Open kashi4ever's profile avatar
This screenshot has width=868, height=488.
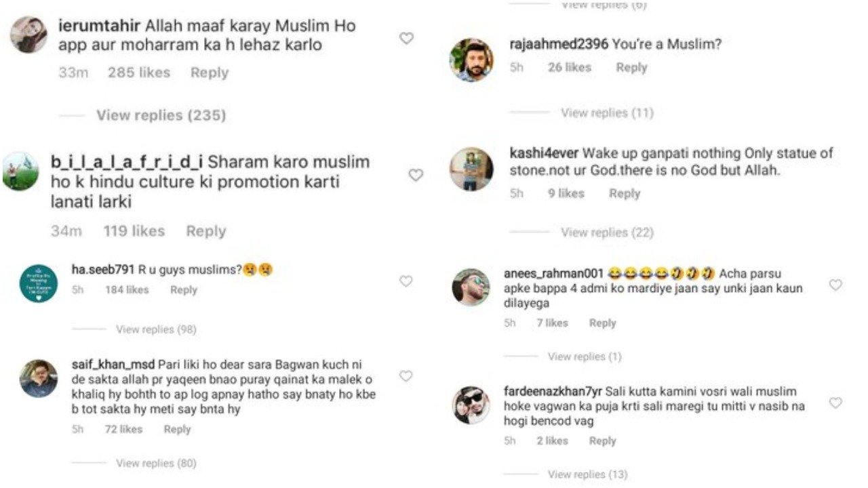coord(471,169)
